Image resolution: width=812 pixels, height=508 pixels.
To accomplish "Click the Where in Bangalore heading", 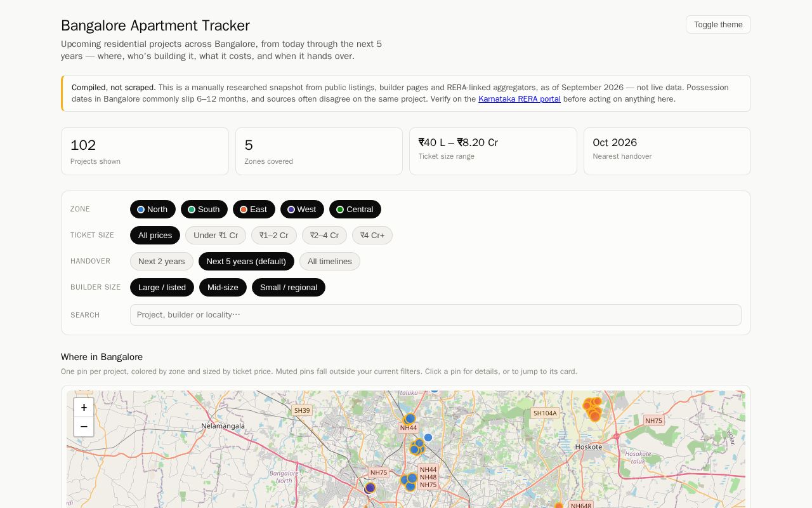I will click(x=101, y=357).
